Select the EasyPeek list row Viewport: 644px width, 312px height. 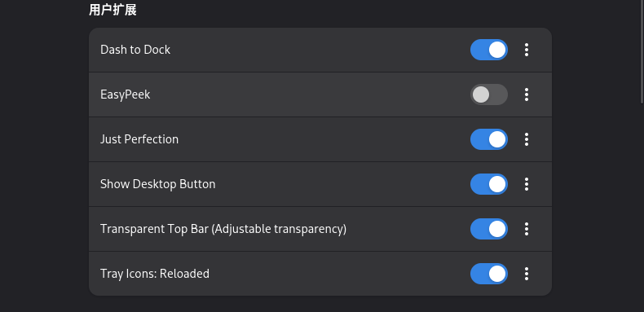click(x=320, y=94)
